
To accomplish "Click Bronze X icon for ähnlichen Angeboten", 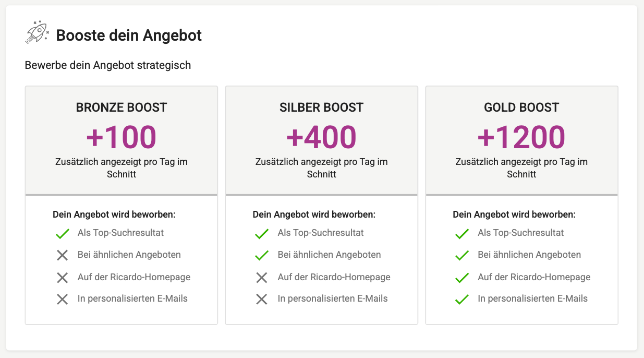I will (62, 255).
